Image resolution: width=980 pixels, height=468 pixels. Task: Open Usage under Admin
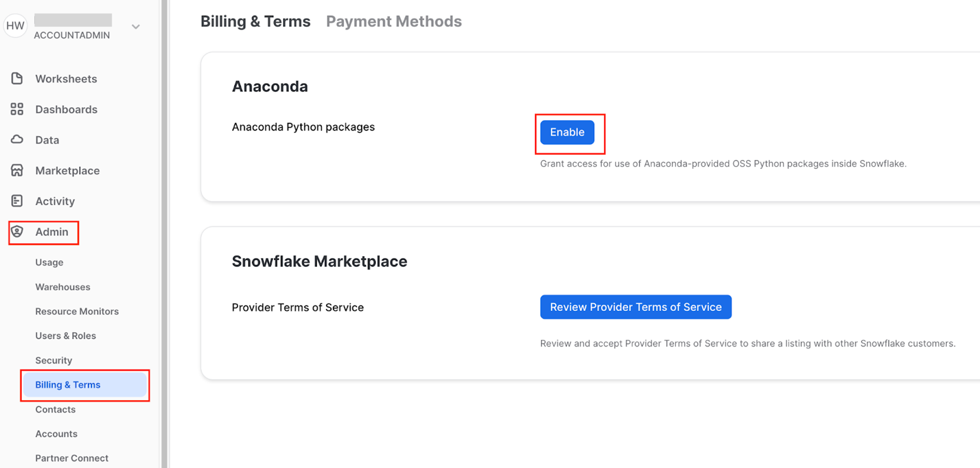coord(49,262)
